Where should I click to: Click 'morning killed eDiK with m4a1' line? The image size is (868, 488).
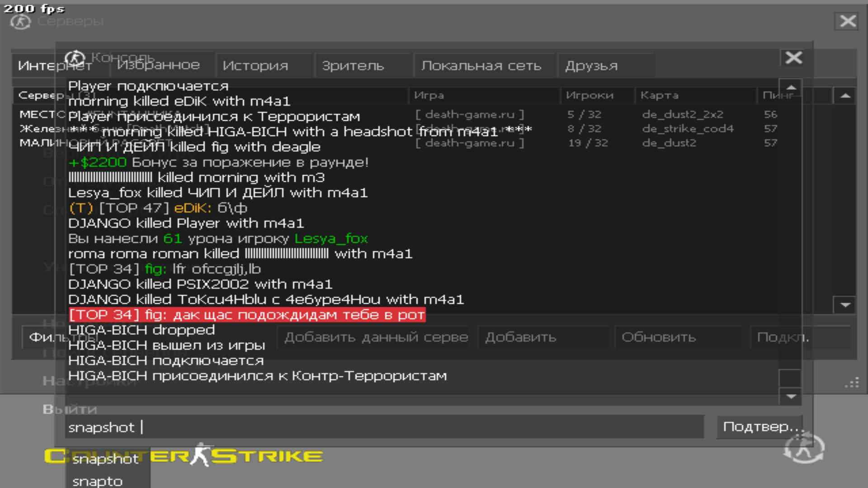coord(179,101)
